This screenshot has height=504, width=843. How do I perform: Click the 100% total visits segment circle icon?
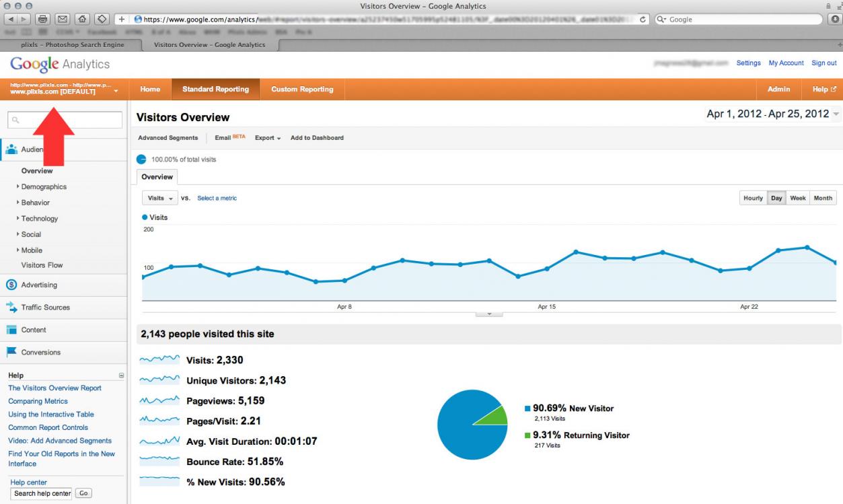coord(141,159)
